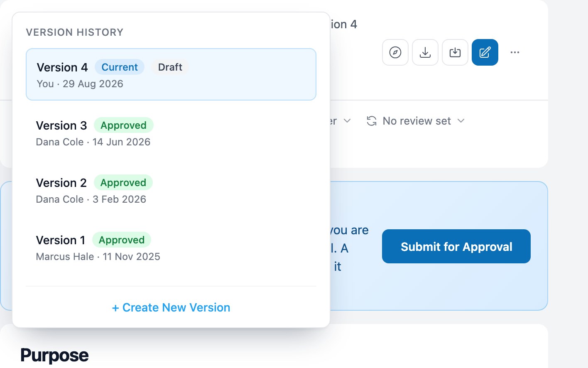Click the "Current" badge on Version 4
This screenshot has width=588, height=368.
[x=120, y=67]
